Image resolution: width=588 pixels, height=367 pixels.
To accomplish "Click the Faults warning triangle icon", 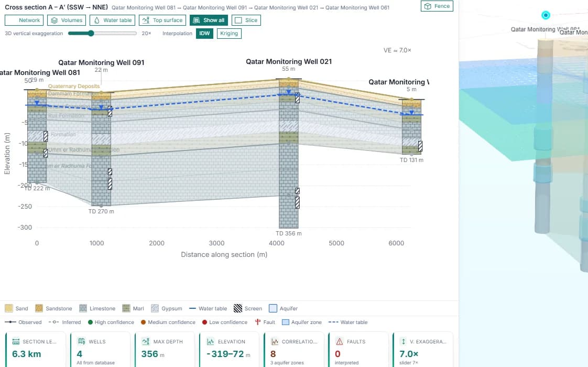I will (340, 341).
